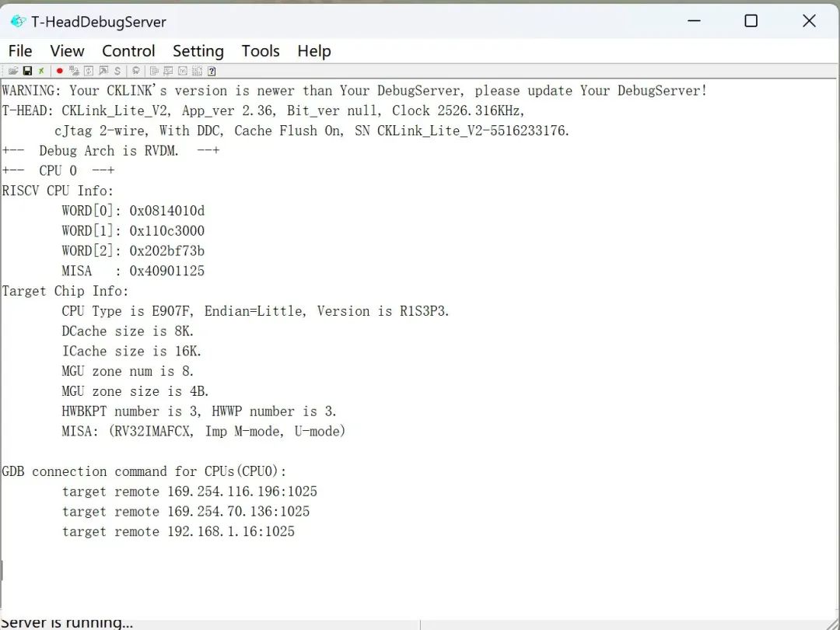Click the open file folder toolbar icon
Screen dimensions: 840x630
(x=13, y=71)
